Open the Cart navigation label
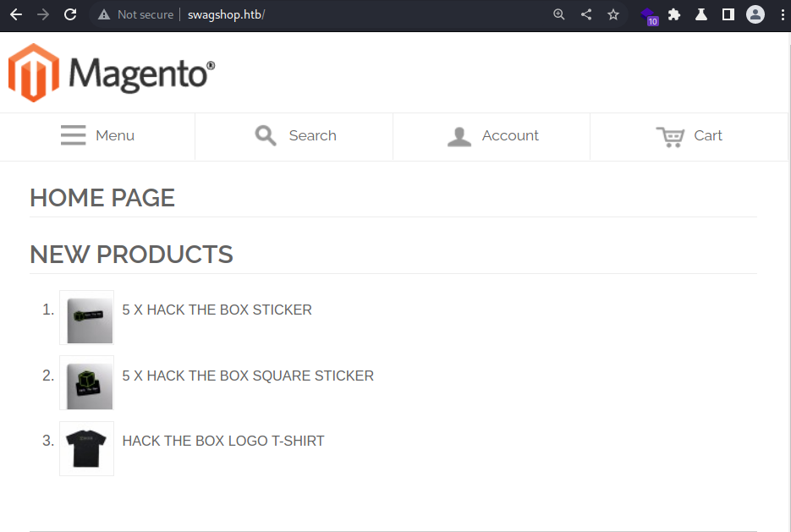The image size is (791, 532). tap(708, 135)
